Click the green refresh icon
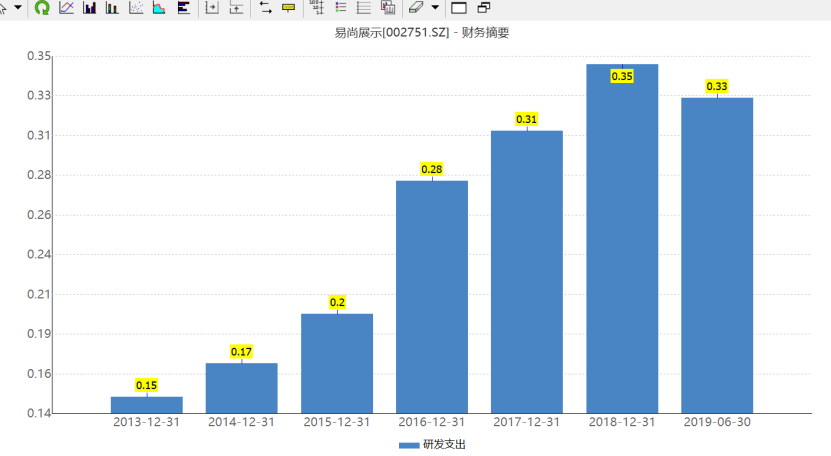Viewport: 831px width, 456px height. pyautogui.click(x=42, y=7)
